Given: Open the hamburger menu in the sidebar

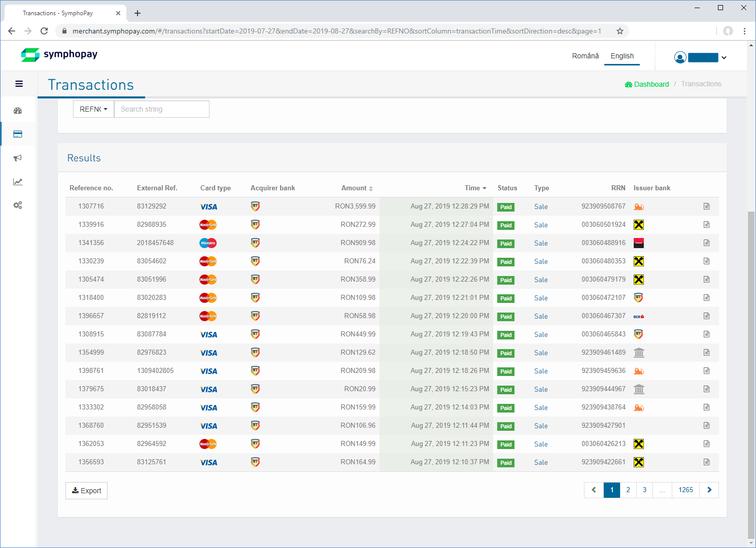Looking at the screenshot, I should 19,84.
